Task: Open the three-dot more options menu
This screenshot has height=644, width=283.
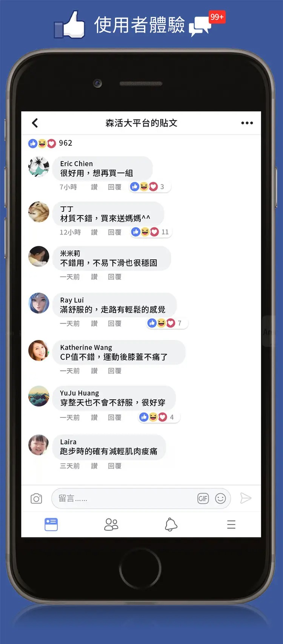Action: click(247, 123)
